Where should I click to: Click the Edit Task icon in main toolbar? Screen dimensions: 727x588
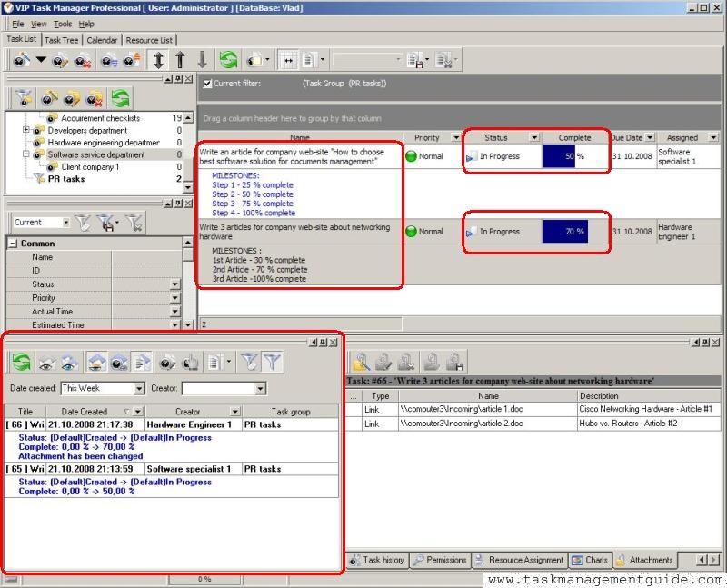pos(60,60)
